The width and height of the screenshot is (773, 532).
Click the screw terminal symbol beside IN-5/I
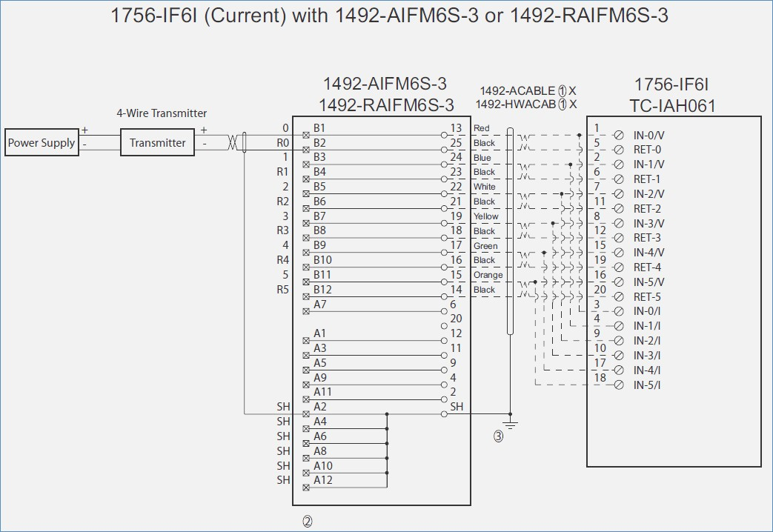(618, 385)
